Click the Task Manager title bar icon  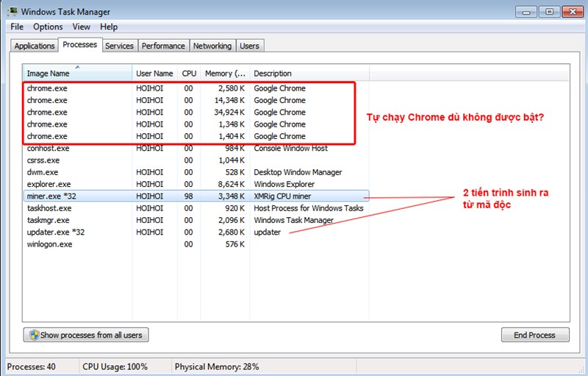coord(12,12)
